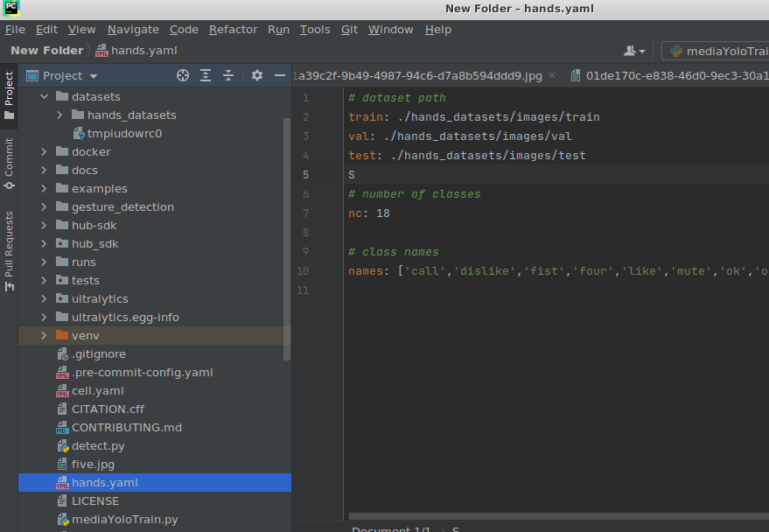Expand the ultralytics folder

(44, 299)
